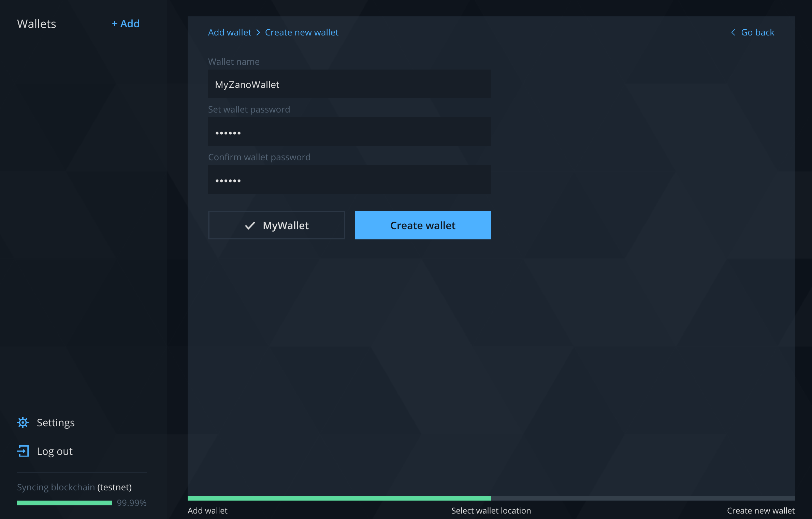Select the Add wallet menu tab
The height and width of the screenshot is (519, 812).
pyautogui.click(x=208, y=509)
